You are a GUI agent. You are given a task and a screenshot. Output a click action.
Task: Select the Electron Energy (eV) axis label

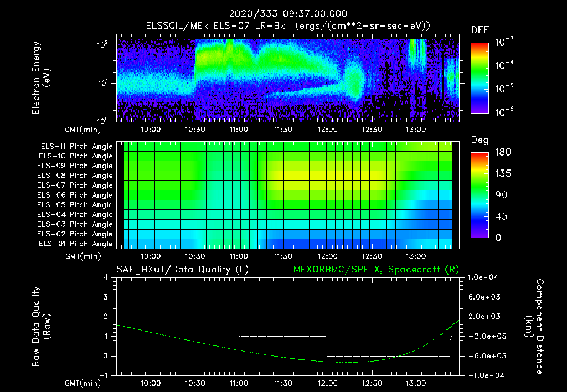(41, 78)
